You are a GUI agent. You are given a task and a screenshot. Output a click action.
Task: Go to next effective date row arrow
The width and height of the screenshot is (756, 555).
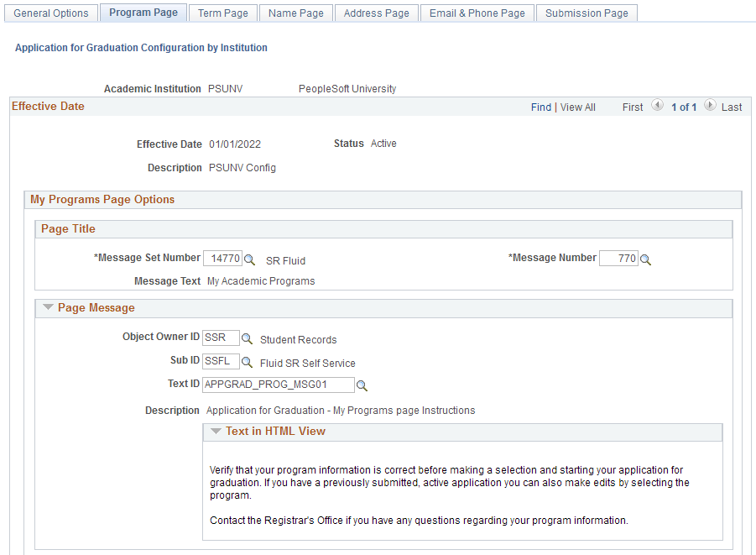[x=710, y=105]
